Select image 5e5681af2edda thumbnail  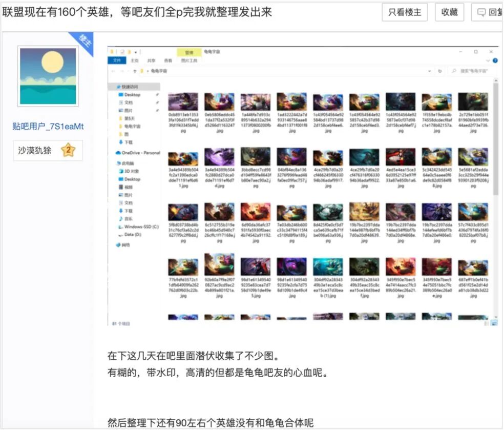pos(473,157)
